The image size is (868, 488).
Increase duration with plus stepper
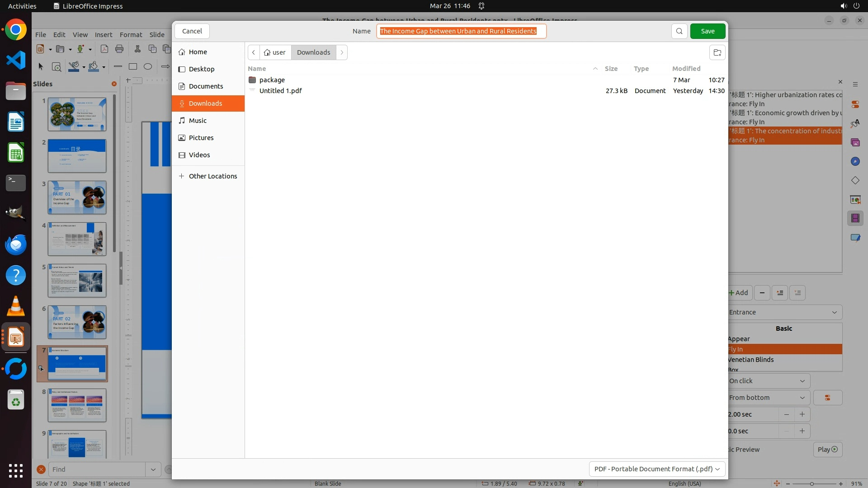[x=802, y=414]
